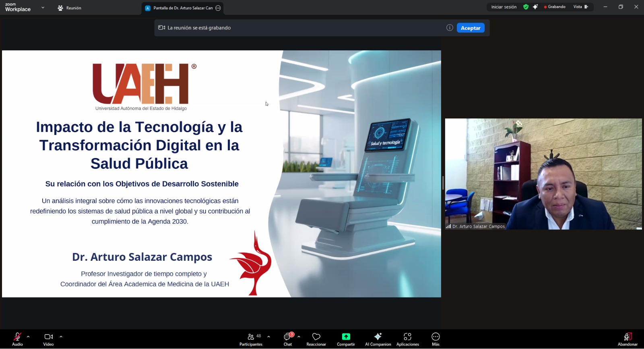Screen dimensions: 644x349
Task: Open Aplicaciones in the bottom toolbar
Action: pos(407,339)
